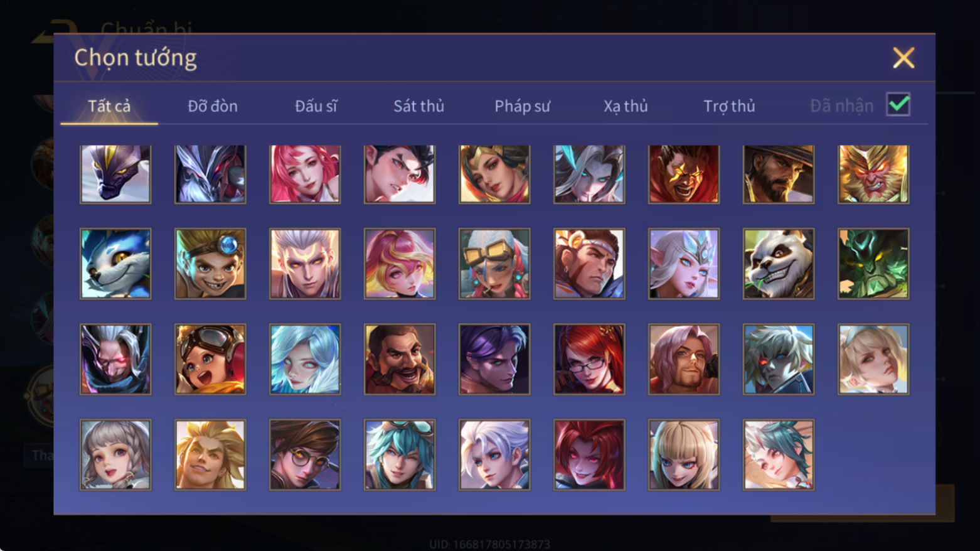Switch to the Đỡ đòn tab
The image size is (980, 551).
tap(213, 106)
